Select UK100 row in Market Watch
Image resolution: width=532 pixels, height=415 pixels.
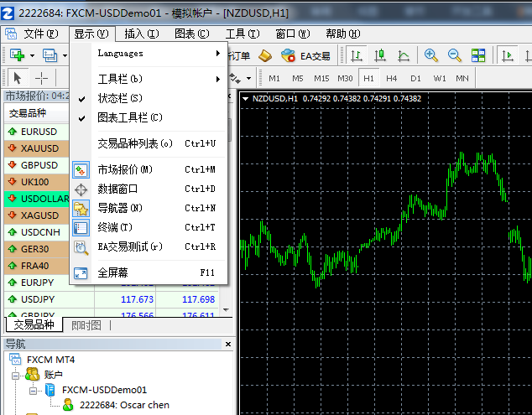[37, 182]
